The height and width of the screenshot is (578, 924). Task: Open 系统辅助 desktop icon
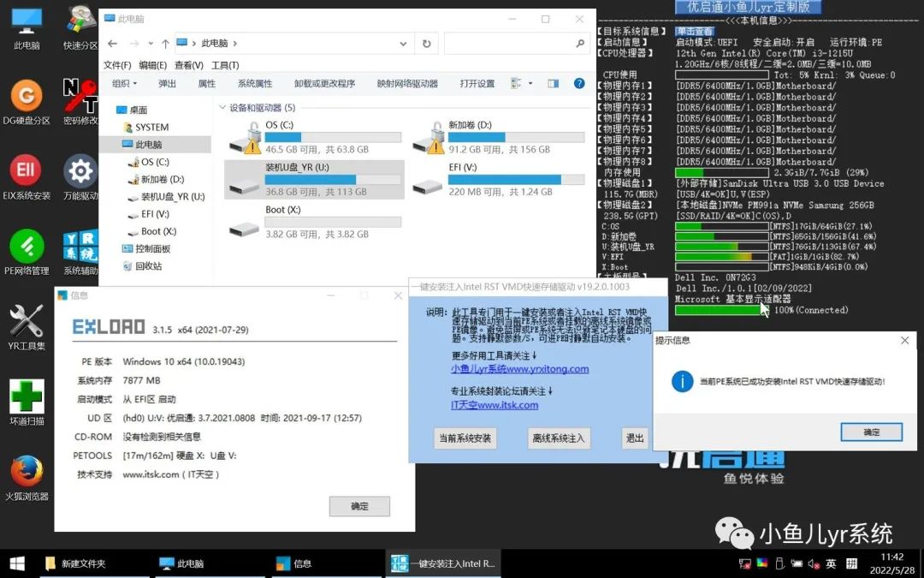pyautogui.click(x=80, y=253)
